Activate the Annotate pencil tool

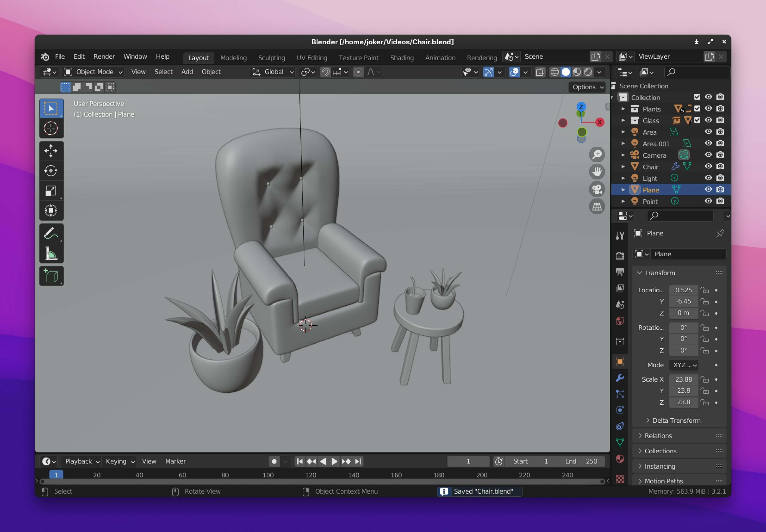point(51,233)
